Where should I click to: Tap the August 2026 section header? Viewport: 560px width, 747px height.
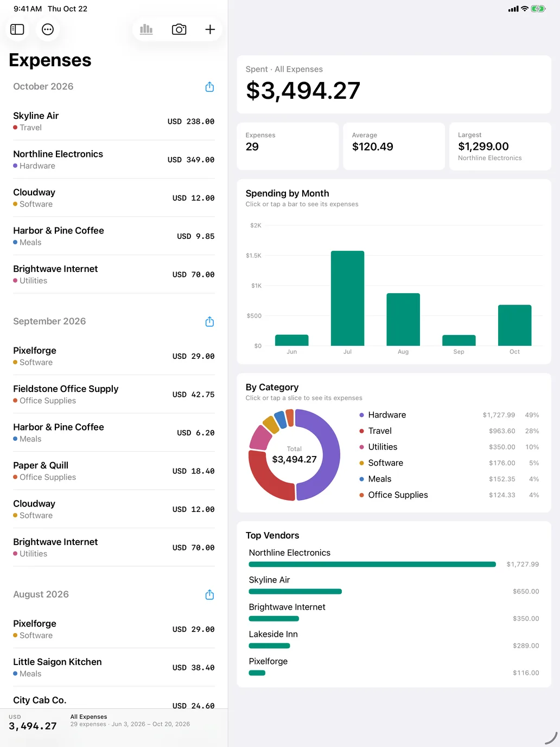point(41,594)
